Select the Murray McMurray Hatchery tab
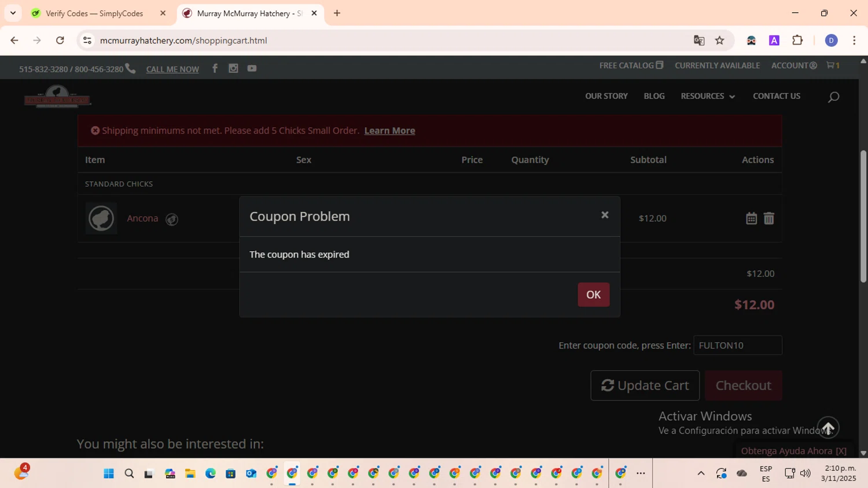Image resolution: width=868 pixels, height=488 pixels. click(250, 13)
